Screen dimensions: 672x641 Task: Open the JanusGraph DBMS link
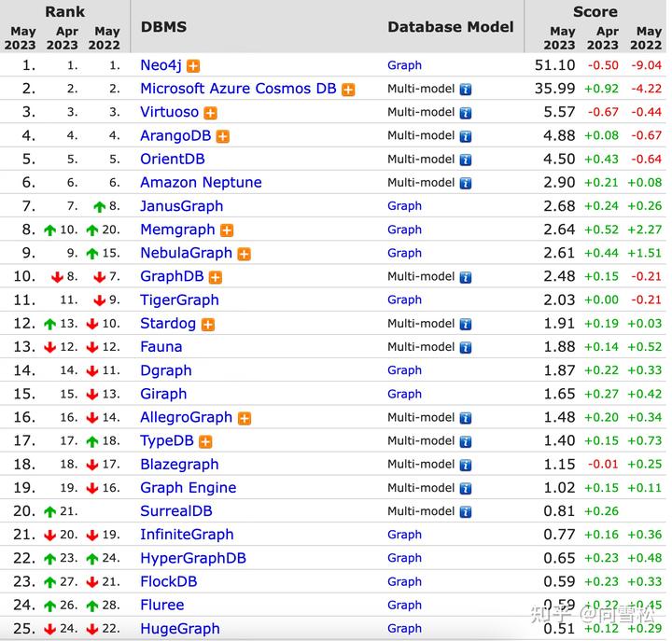[x=181, y=206]
